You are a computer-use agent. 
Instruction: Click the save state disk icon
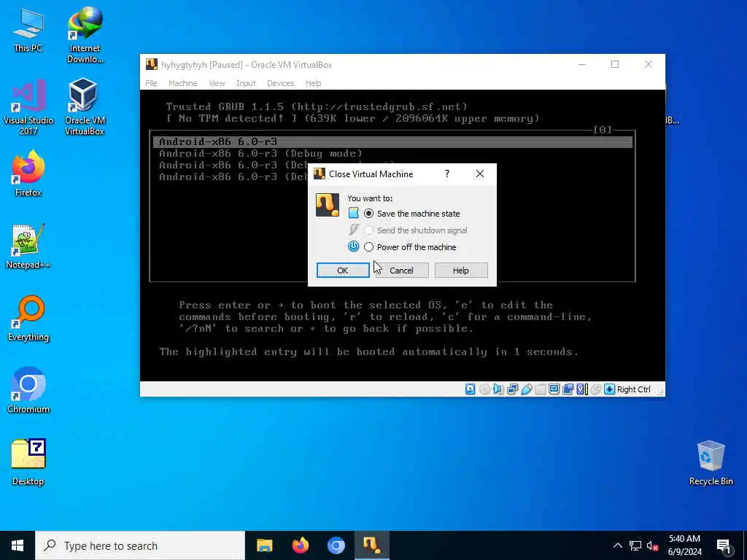[x=353, y=214]
